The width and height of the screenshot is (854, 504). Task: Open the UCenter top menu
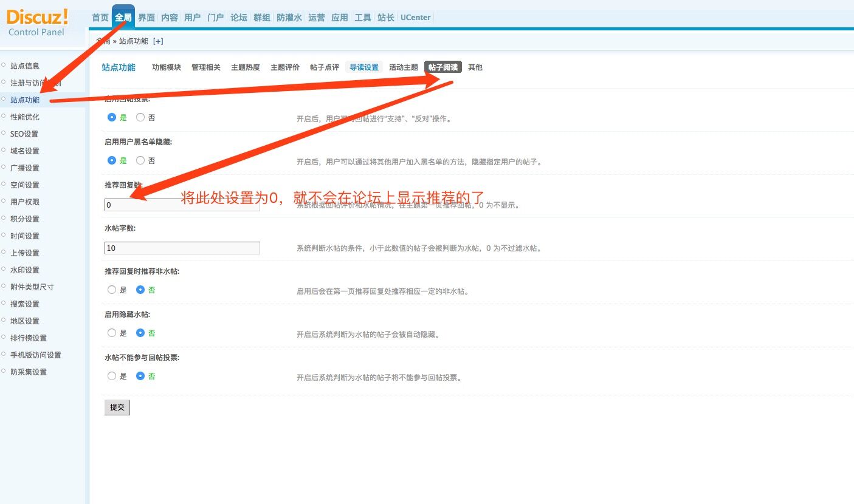[x=415, y=18]
